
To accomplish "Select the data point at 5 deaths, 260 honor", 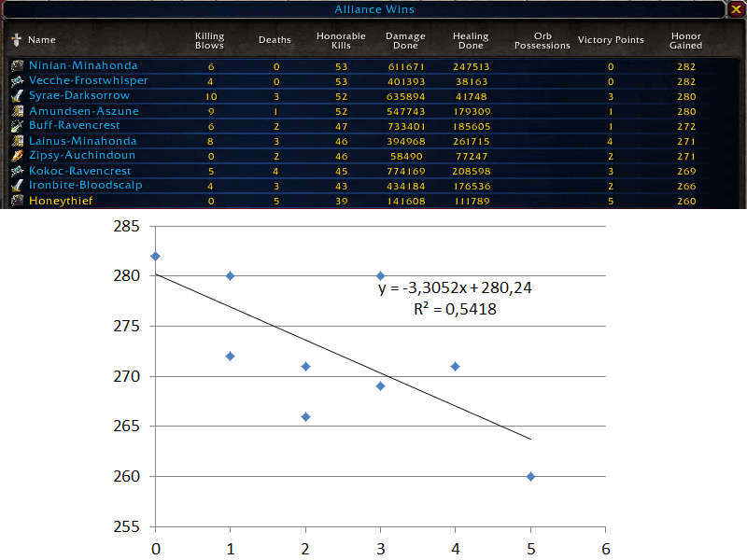I will (530, 476).
